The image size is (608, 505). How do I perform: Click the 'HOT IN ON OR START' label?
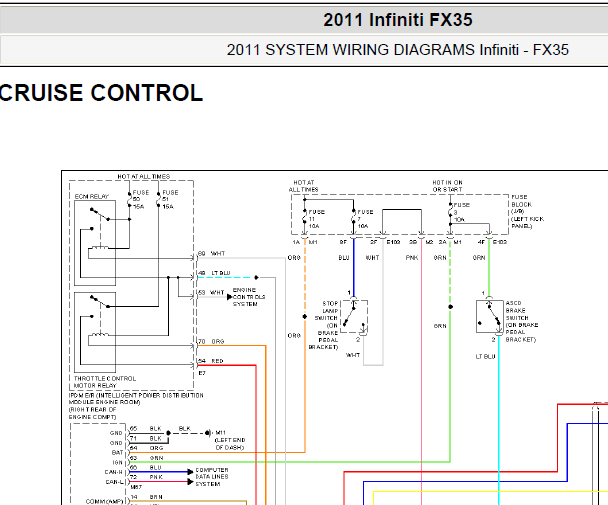click(x=447, y=186)
